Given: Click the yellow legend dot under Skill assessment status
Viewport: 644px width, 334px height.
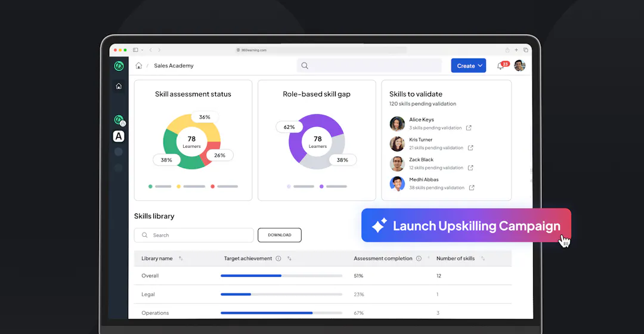Looking at the screenshot, I should click(179, 187).
